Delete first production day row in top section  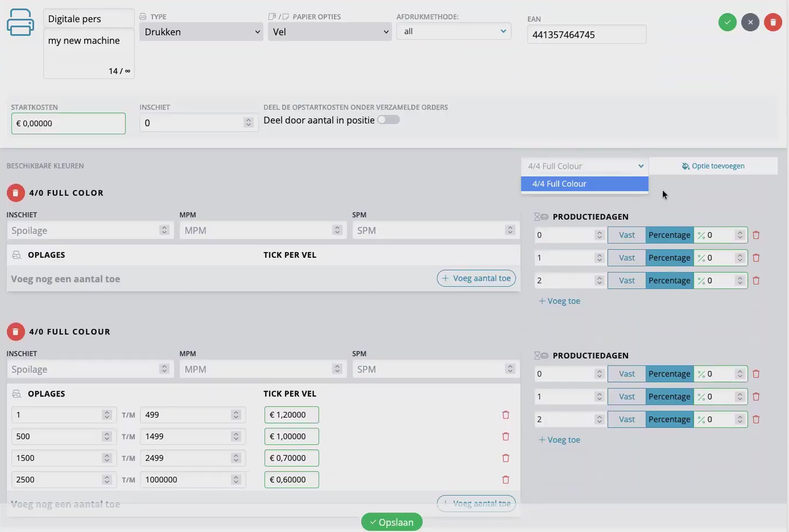(x=756, y=235)
